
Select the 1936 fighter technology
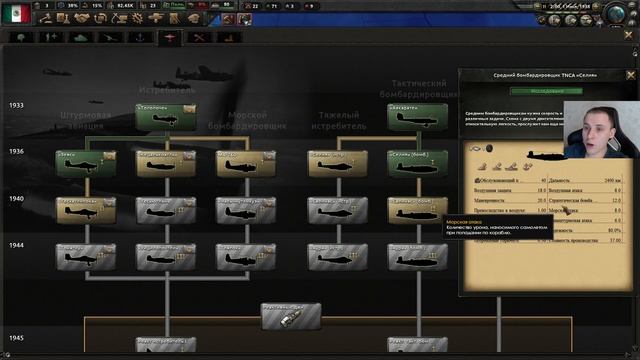point(166,164)
